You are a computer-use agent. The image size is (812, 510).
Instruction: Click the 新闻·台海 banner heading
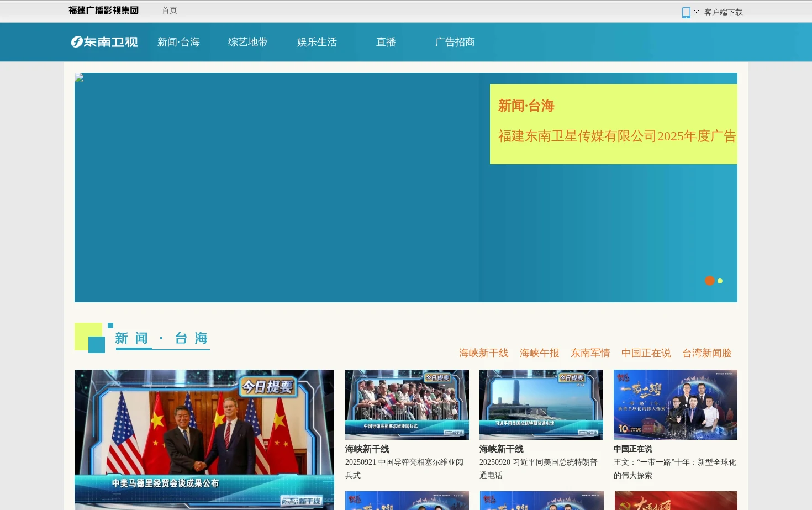(x=526, y=106)
